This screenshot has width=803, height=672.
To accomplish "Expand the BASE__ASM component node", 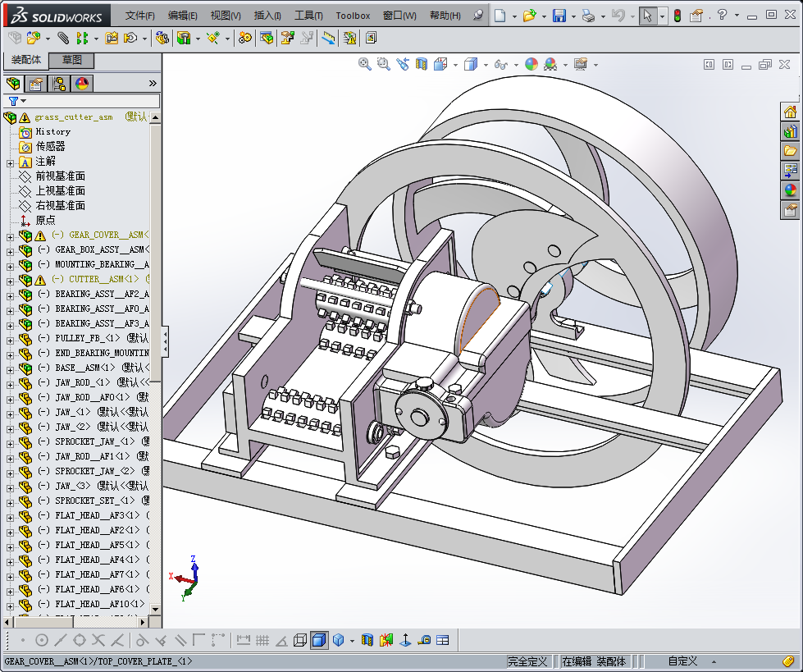I will pos(10,368).
